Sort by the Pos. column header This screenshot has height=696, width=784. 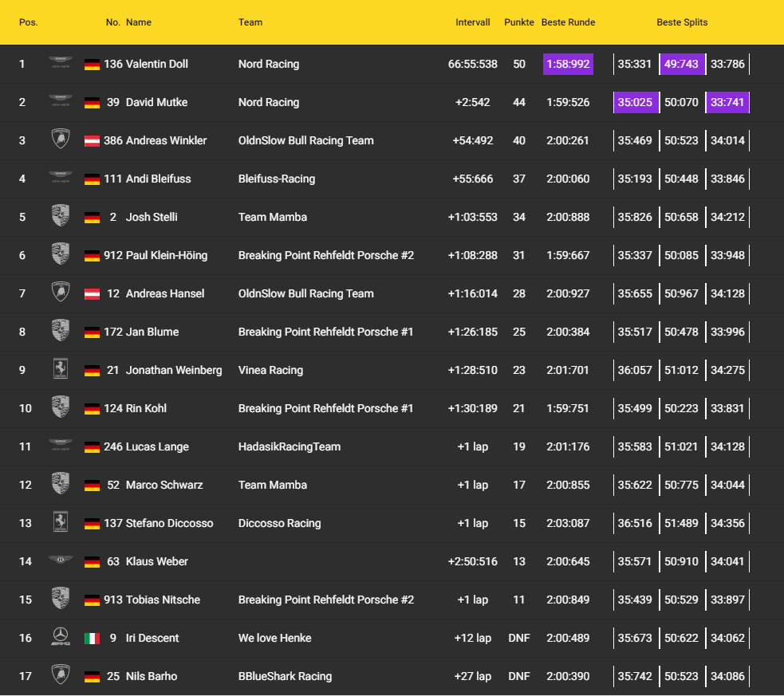coord(29,22)
